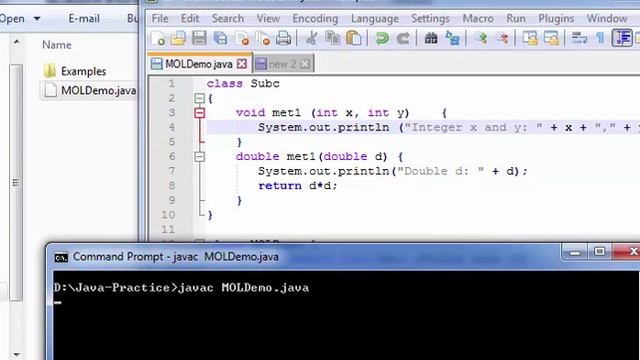The height and width of the screenshot is (360, 640).
Task: Click line number 4 in margin
Action: point(171,127)
